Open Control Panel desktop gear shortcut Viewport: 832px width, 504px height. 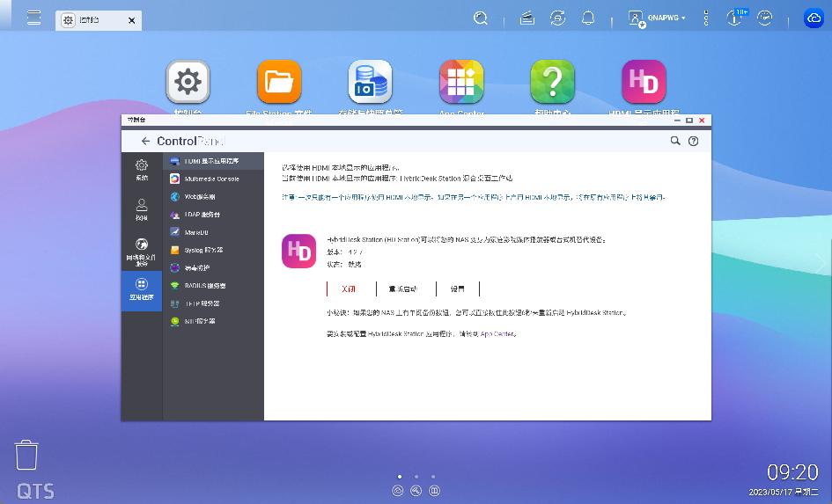click(x=188, y=82)
